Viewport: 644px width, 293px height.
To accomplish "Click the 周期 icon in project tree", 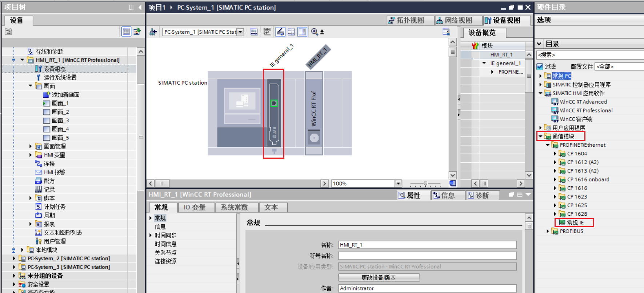I will 39,215.
